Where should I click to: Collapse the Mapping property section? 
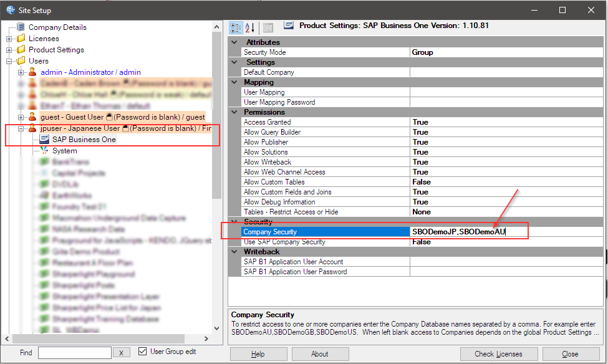coord(234,82)
